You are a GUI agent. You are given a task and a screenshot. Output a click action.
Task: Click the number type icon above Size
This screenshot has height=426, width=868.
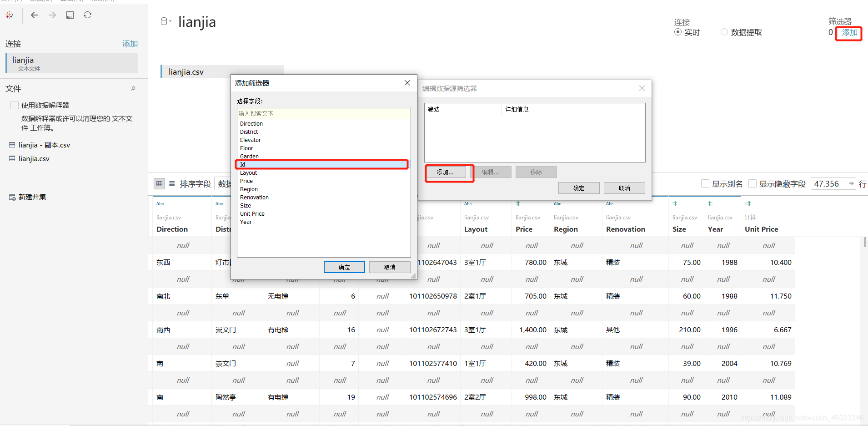click(675, 203)
